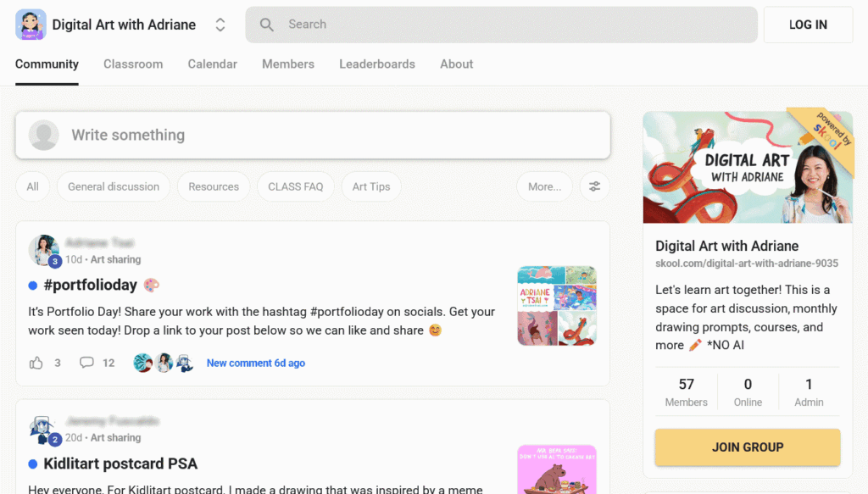Expand the group switcher chevrons

[220, 25]
